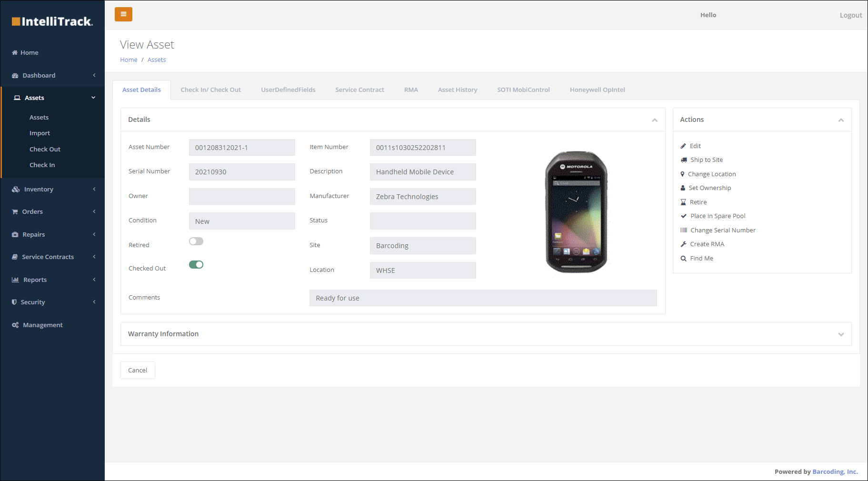
Task: Click the Ship to Site truck icon
Action: click(684, 160)
